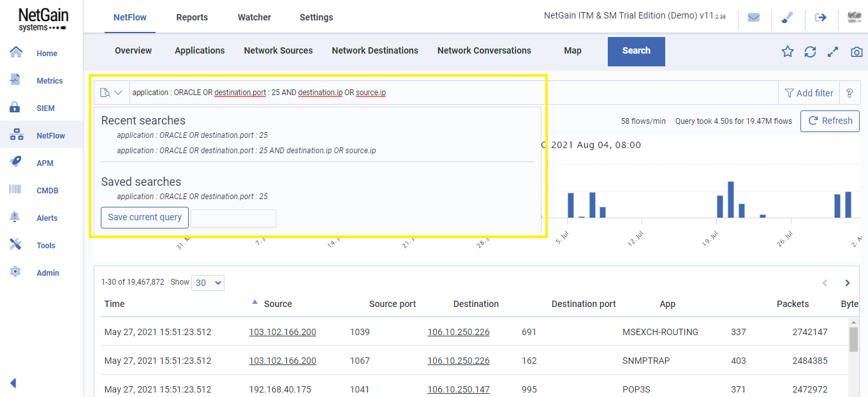The image size is (868, 397).
Task: Click the logout arrow icon
Action: pyautogui.click(x=821, y=17)
